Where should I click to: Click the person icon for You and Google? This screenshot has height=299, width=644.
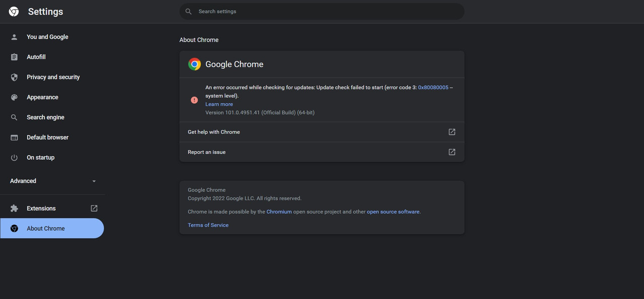[14, 37]
